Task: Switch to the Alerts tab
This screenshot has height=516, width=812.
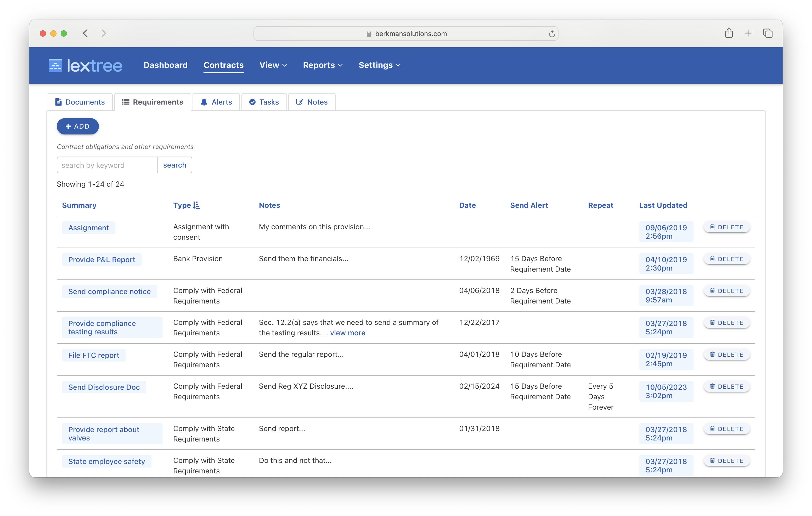Action: 216,102
